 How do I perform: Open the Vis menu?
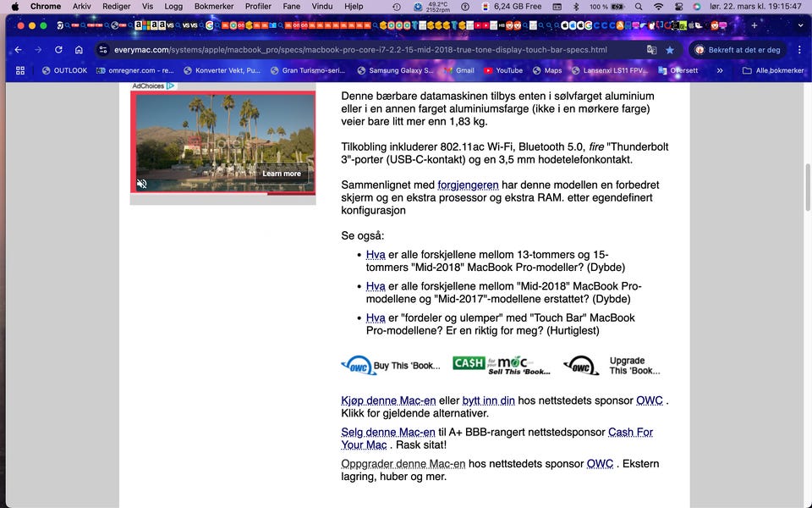coord(147,6)
